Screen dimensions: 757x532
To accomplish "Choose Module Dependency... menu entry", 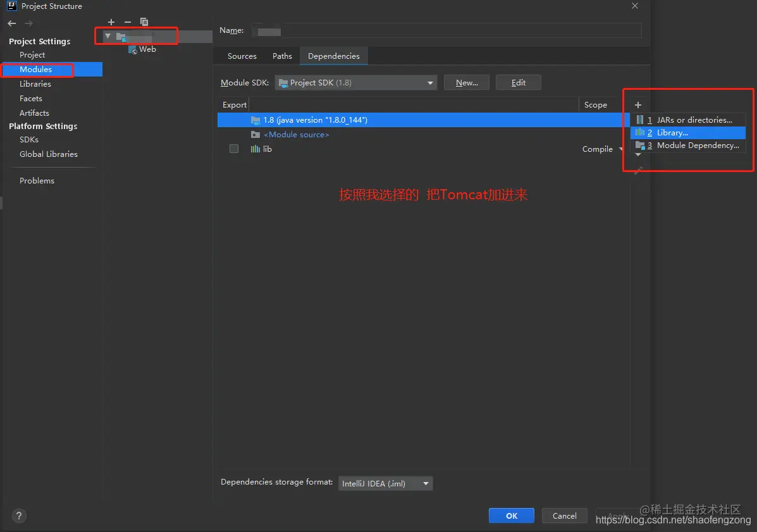I will pyautogui.click(x=688, y=145).
